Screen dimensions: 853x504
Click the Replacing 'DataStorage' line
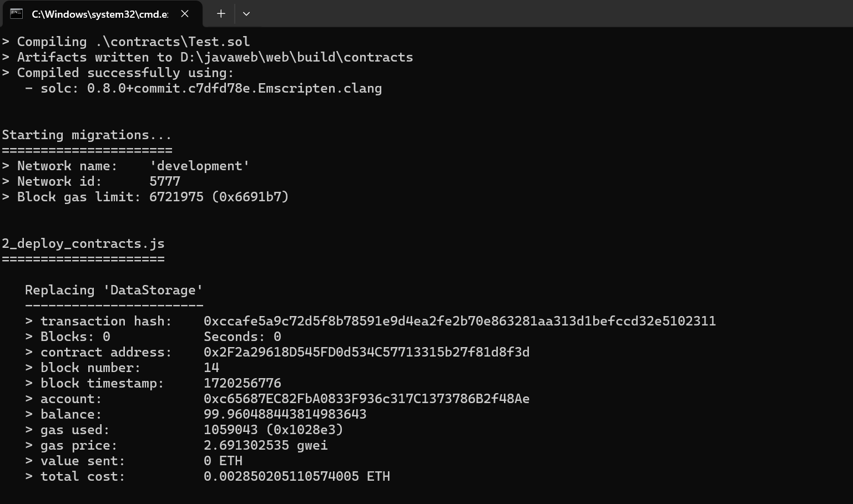tap(114, 290)
